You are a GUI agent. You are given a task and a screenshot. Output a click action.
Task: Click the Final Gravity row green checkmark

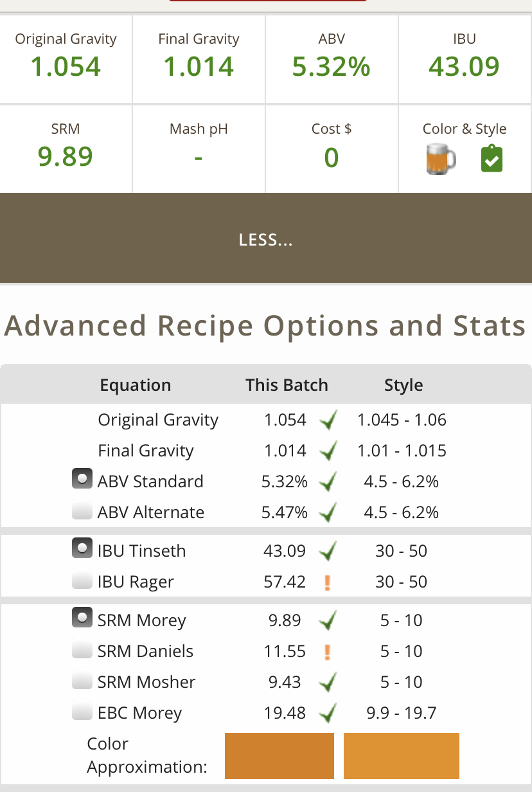click(328, 451)
